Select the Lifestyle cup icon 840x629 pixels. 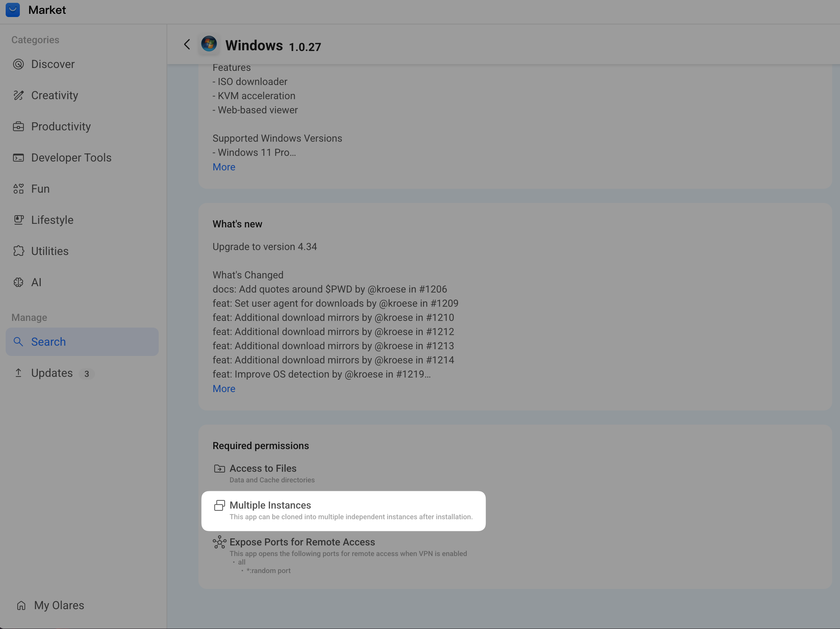18,220
